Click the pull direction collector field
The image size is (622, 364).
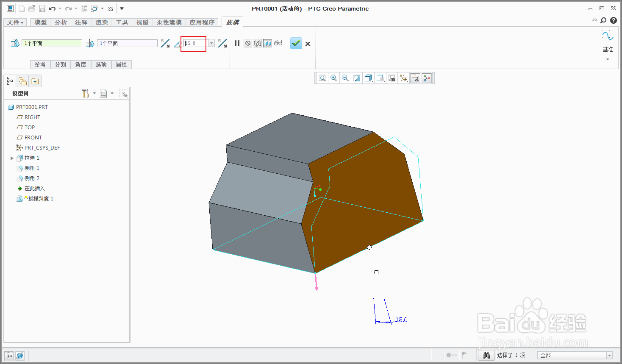pos(127,43)
